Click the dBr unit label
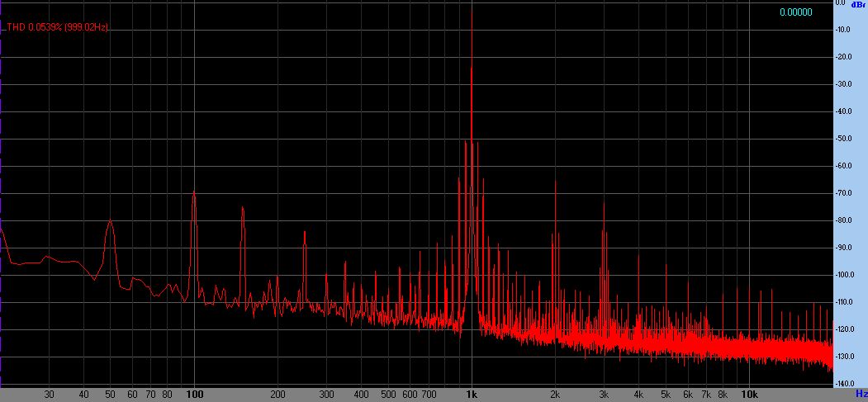Image resolution: width=868 pixels, height=402 pixels. tap(860, 4)
